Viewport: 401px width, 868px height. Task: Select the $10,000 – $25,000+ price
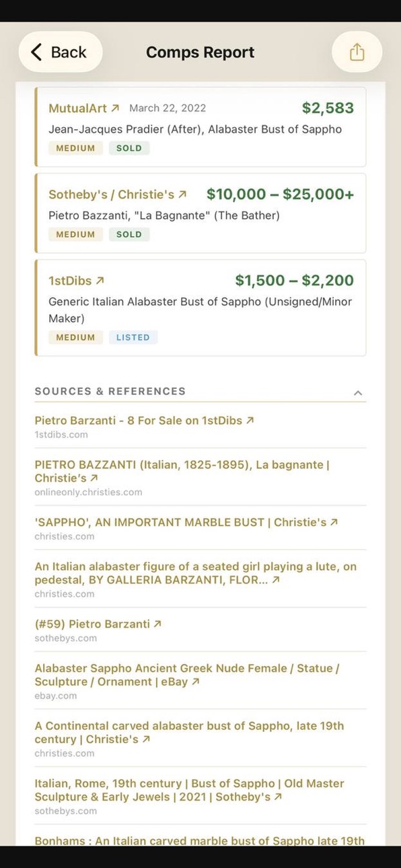point(280,194)
